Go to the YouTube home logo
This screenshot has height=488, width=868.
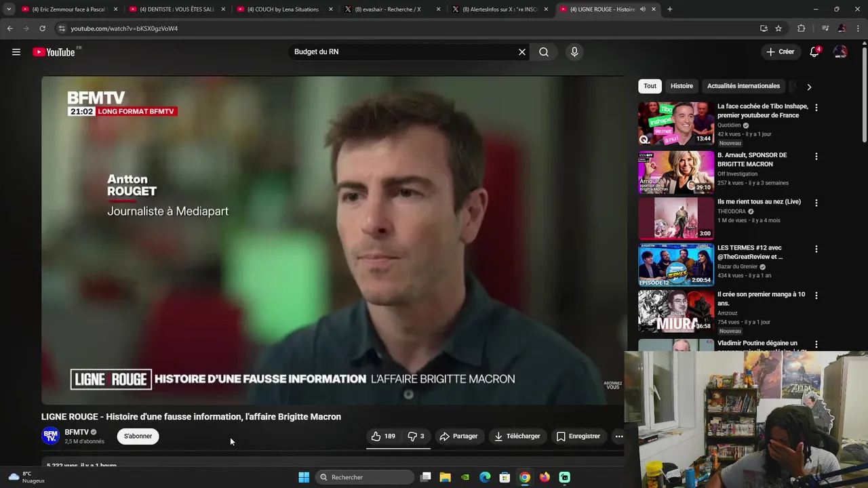click(54, 52)
